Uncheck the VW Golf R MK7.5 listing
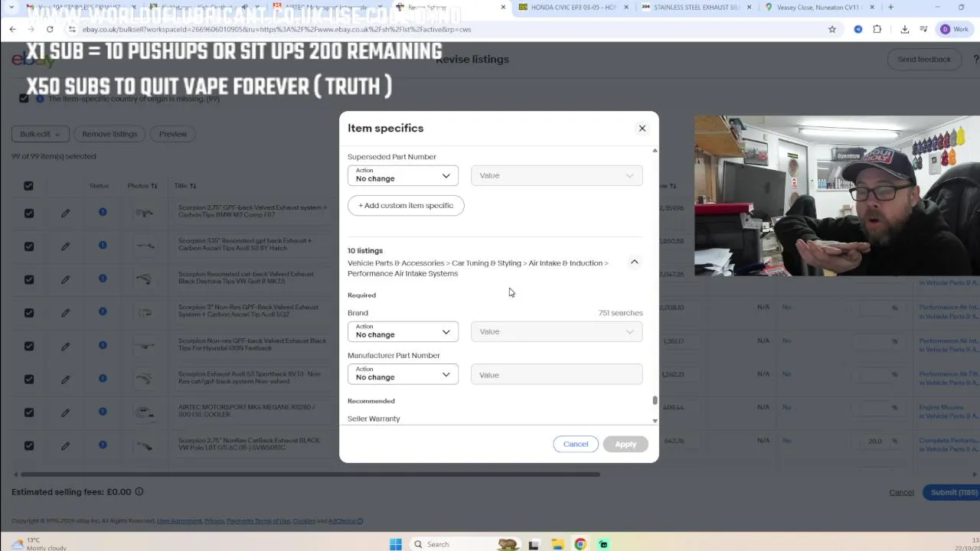This screenshot has height=551, width=980. point(28,279)
